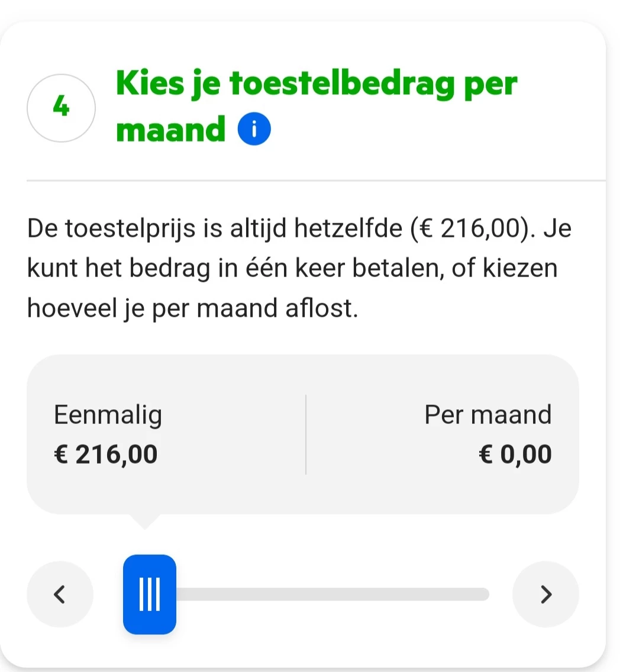Screen dimensions: 639x672
Task: Click the monthly € 0,00 amount
Action: (515, 454)
